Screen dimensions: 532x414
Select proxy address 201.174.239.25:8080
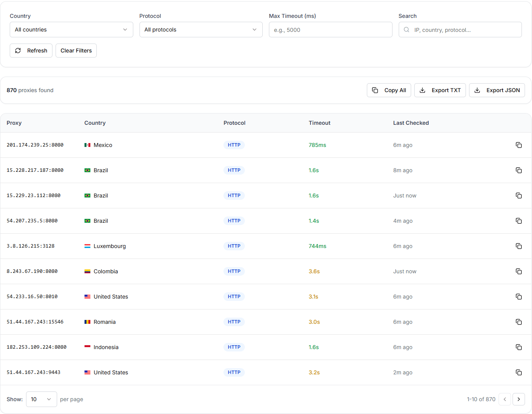pyautogui.click(x=35, y=145)
